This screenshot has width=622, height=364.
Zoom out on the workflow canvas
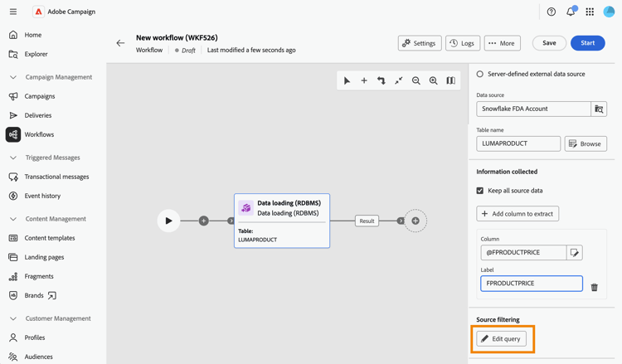pyautogui.click(x=415, y=81)
